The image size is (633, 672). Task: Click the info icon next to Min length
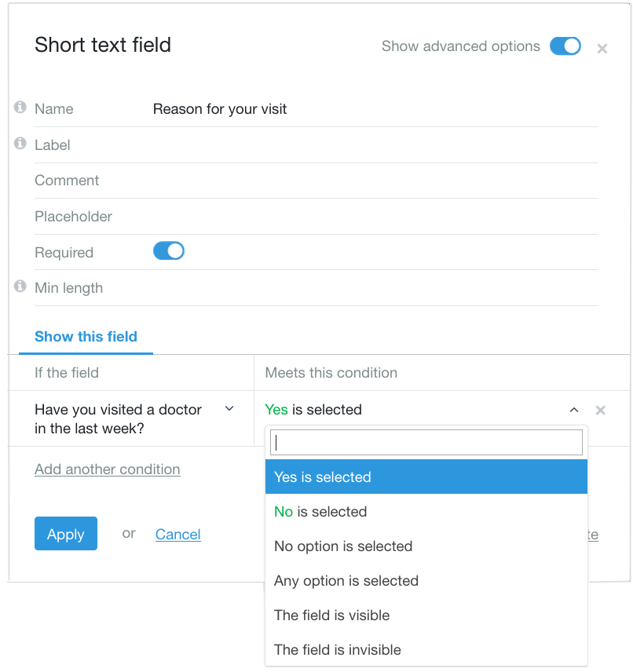[x=20, y=287]
